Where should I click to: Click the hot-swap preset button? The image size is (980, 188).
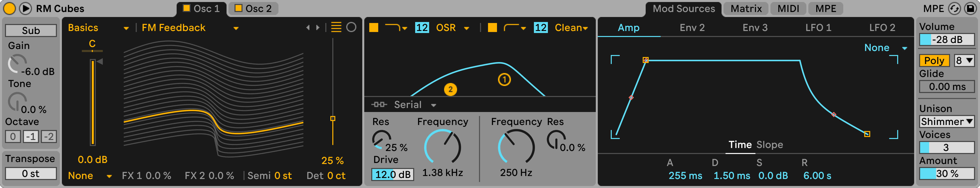954,8
